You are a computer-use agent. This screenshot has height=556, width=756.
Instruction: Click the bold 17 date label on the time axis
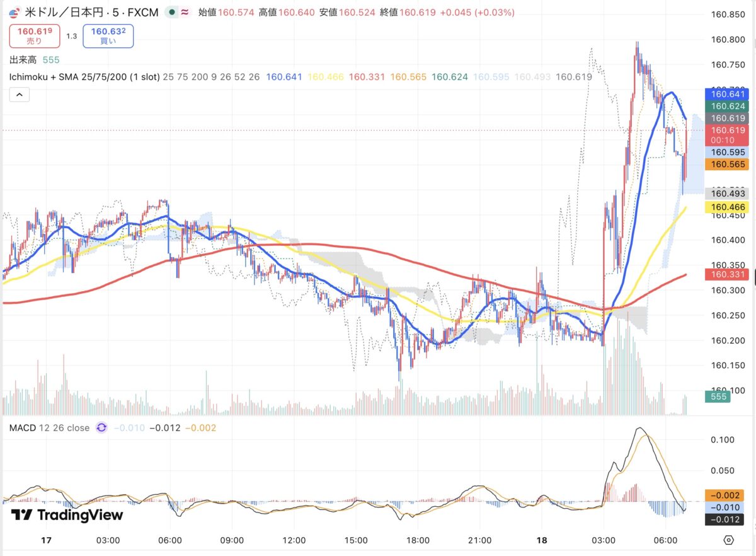[x=45, y=540]
